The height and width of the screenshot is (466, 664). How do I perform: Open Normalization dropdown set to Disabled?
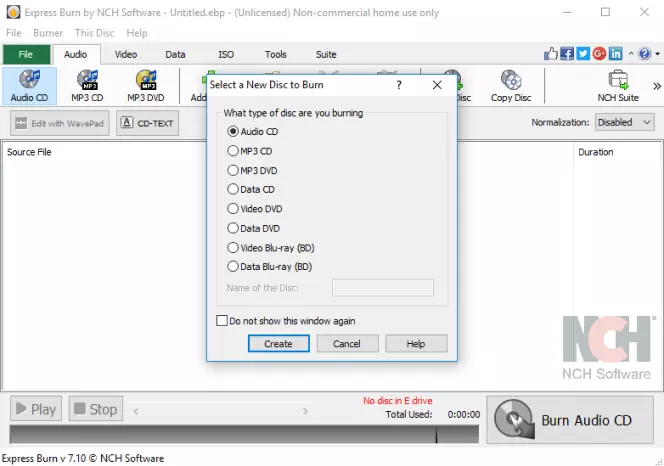click(624, 122)
